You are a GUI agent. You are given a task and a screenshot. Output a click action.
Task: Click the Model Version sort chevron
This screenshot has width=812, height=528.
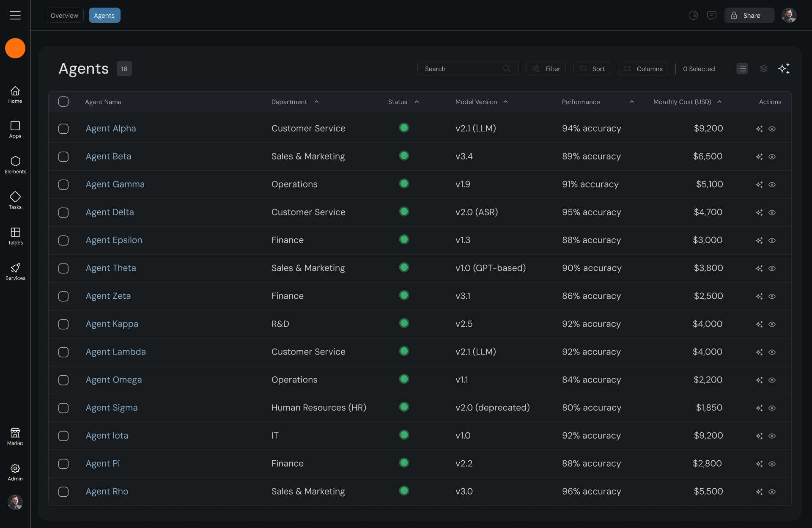(505, 102)
